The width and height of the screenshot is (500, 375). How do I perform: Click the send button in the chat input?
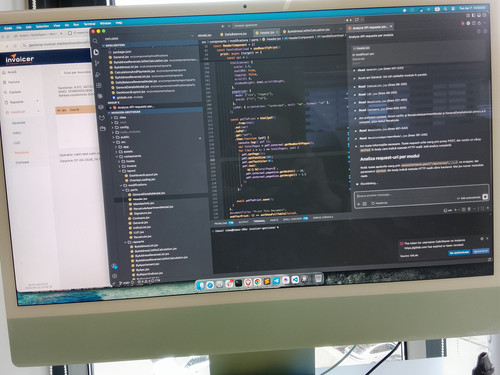485,197
